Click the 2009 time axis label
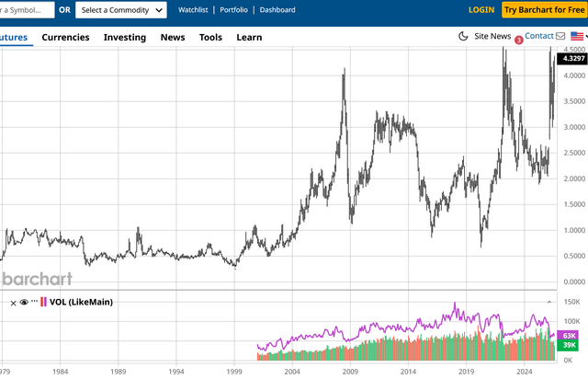The width and height of the screenshot is (588, 379). (x=350, y=372)
